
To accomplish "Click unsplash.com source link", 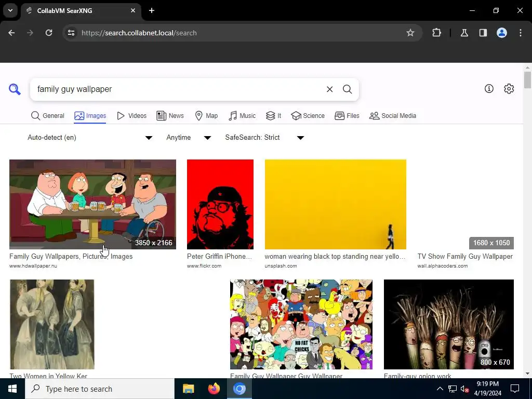I will tap(281, 266).
